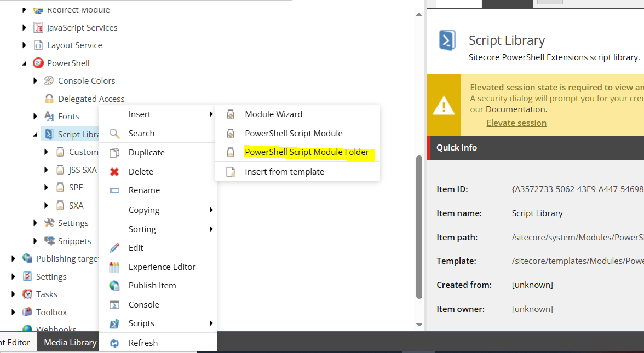Expand the Layout Service node
The image size is (644, 353).
(x=24, y=45)
